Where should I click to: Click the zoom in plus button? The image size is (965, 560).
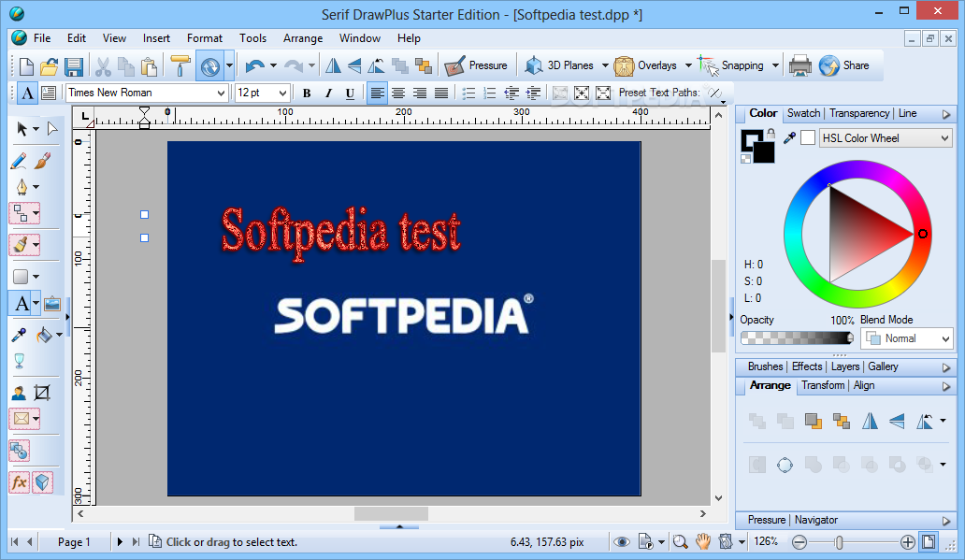click(x=908, y=542)
